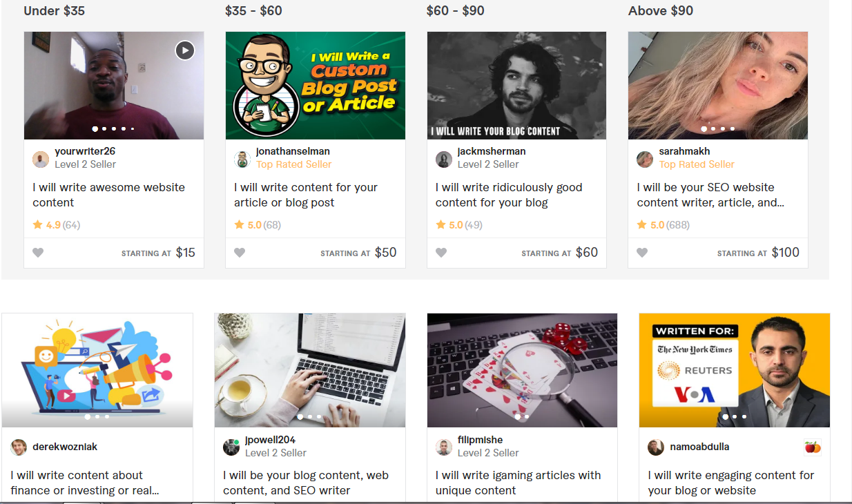Like sarahmakh's gig with the heart icon
852x504 pixels.
tap(642, 253)
